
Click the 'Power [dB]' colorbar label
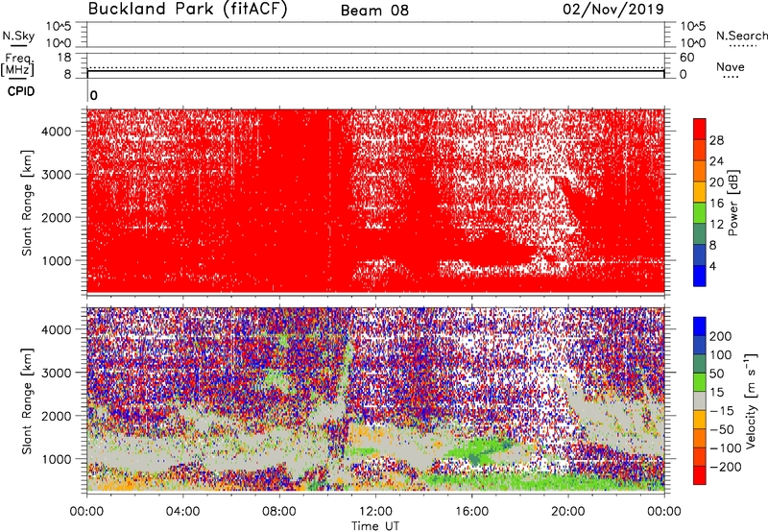pos(732,203)
